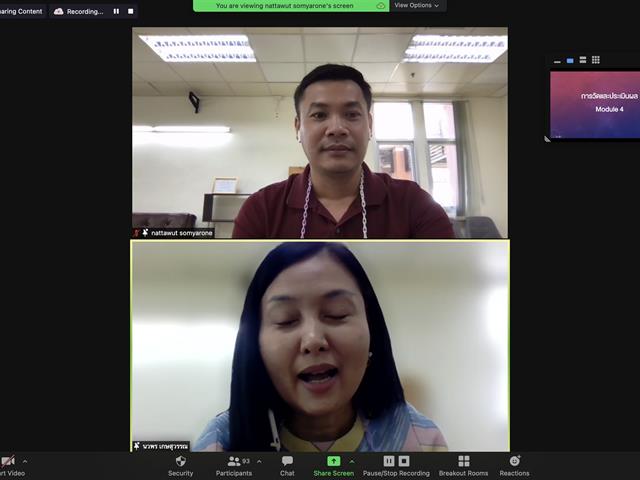640x480 pixels.
Task: Pause the cloud recording in top bar
Action: (116, 11)
